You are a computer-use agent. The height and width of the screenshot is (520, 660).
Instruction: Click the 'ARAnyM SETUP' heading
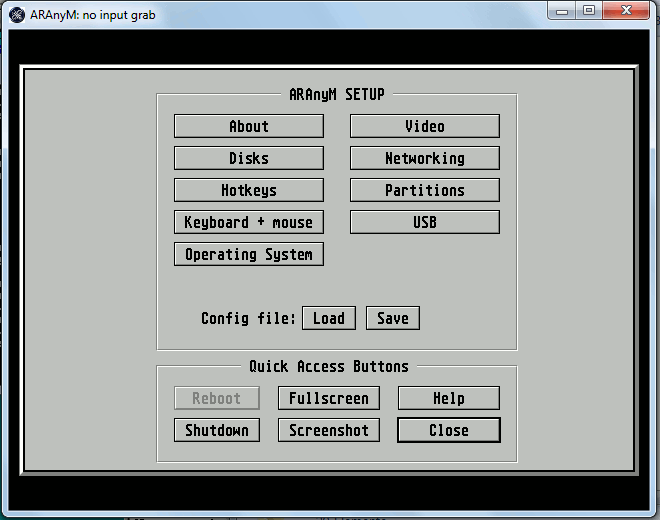coord(337,94)
